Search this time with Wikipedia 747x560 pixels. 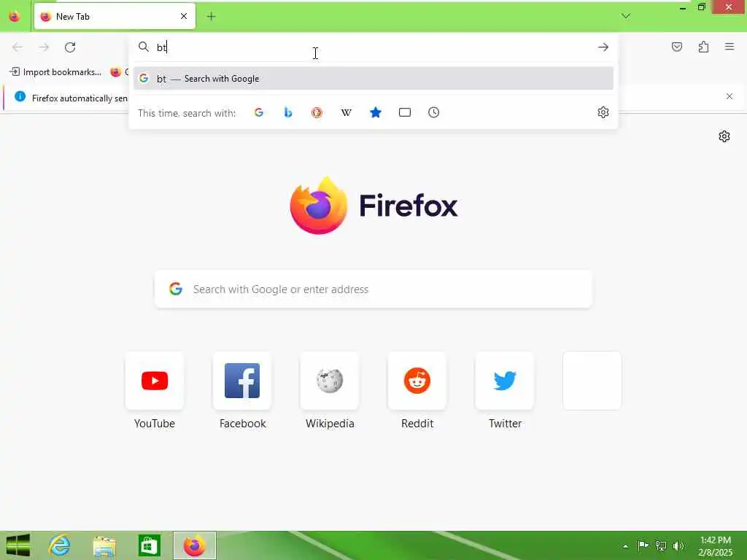tap(347, 112)
